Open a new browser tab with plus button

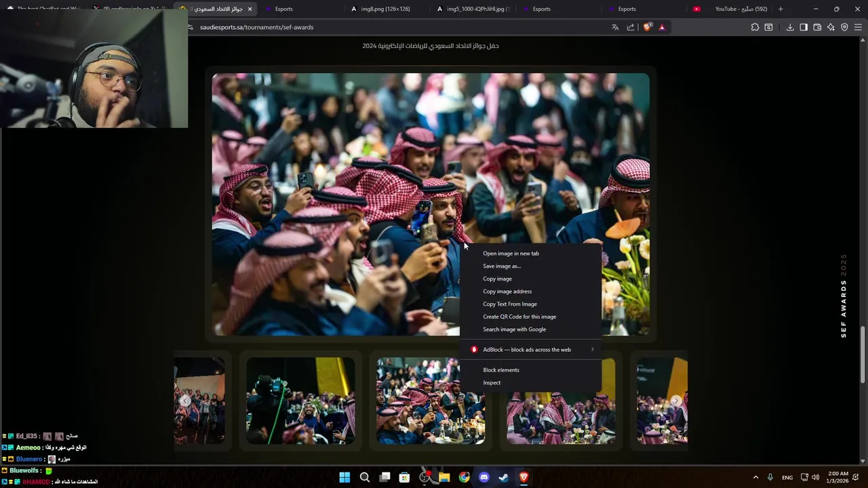781,9
